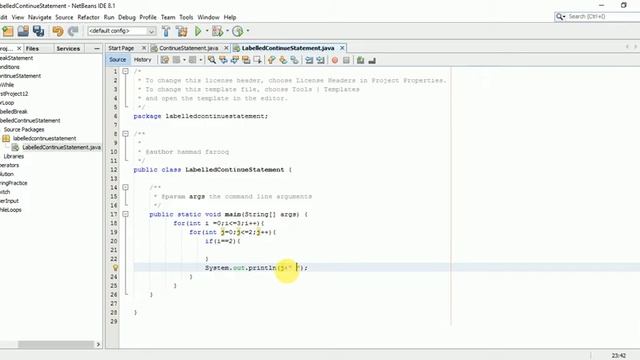Switch to the Start Page tab
640x360 pixels.
tap(121, 48)
